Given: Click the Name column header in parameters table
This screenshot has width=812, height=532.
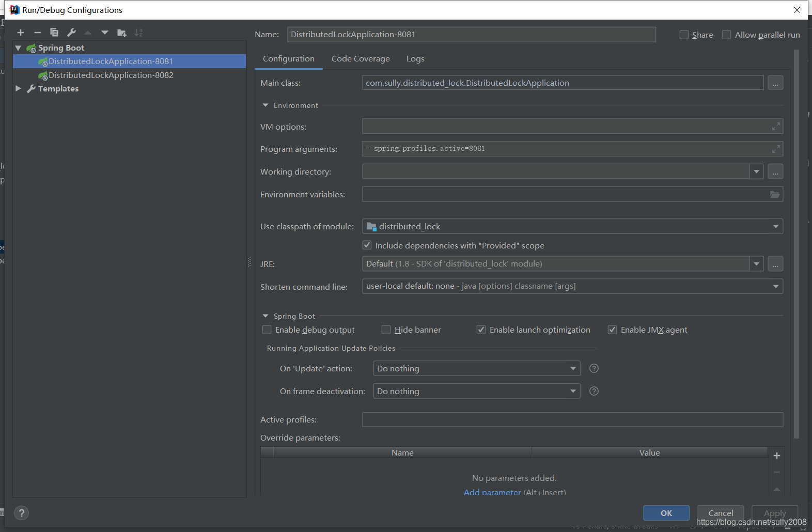Looking at the screenshot, I should (402, 452).
